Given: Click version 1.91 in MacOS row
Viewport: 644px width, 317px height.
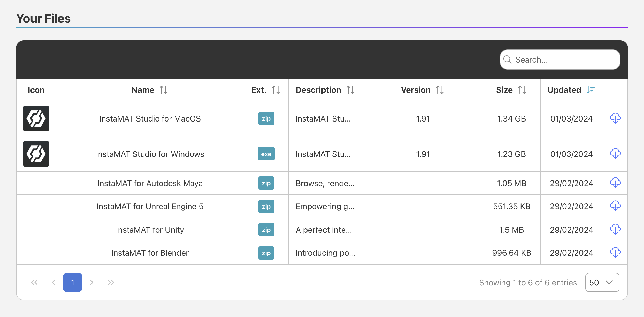Looking at the screenshot, I should (423, 119).
